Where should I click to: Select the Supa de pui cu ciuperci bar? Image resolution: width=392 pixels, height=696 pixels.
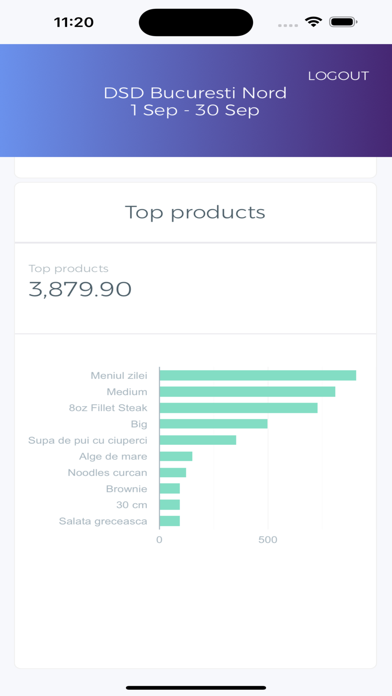198,440
